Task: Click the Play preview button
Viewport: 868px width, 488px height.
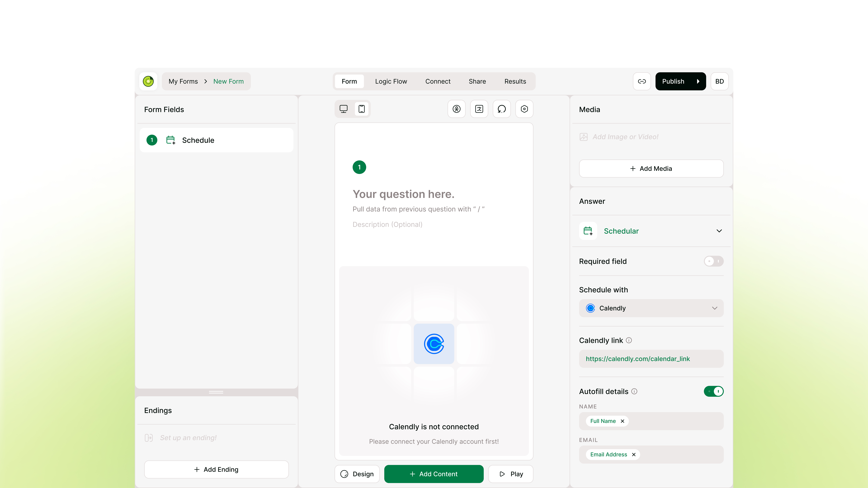Action: point(511,474)
